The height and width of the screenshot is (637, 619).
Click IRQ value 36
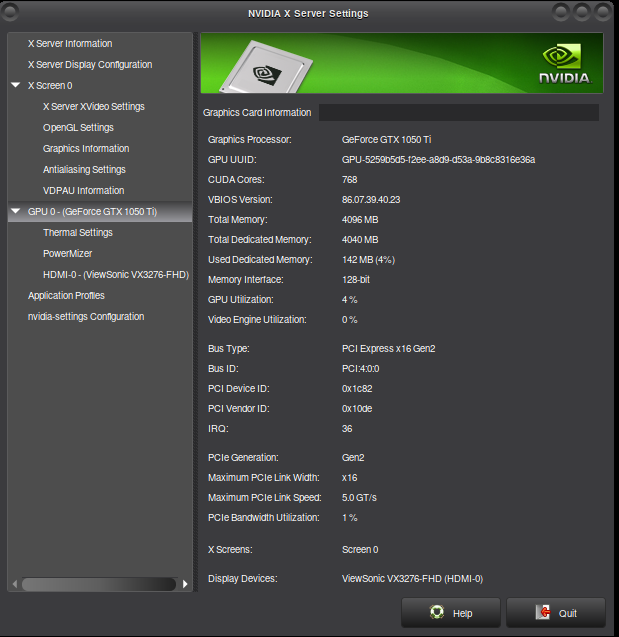pyautogui.click(x=347, y=429)
